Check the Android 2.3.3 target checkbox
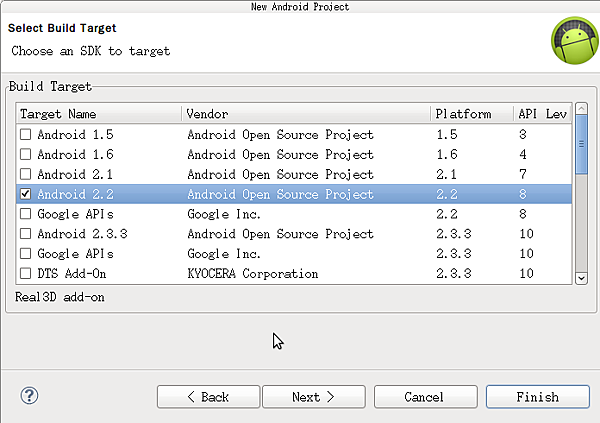600x423 pixels. click(x=25, y=234)
